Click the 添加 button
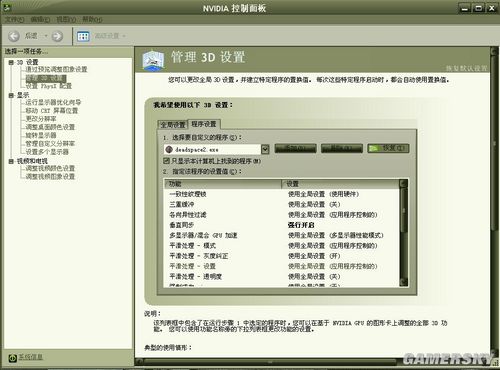Image resolution: width=500 pixels, height=370 pixels. click(x=295, y=148)
